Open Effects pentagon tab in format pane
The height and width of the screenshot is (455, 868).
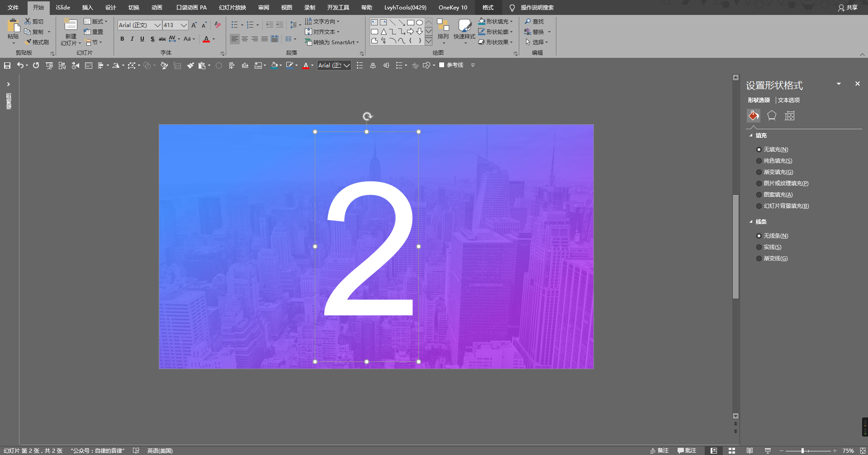(772, 116)
